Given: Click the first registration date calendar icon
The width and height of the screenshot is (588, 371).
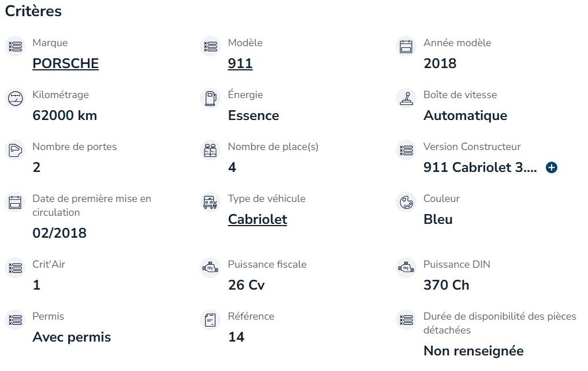Looking at the screenshot, I should 16,203.
